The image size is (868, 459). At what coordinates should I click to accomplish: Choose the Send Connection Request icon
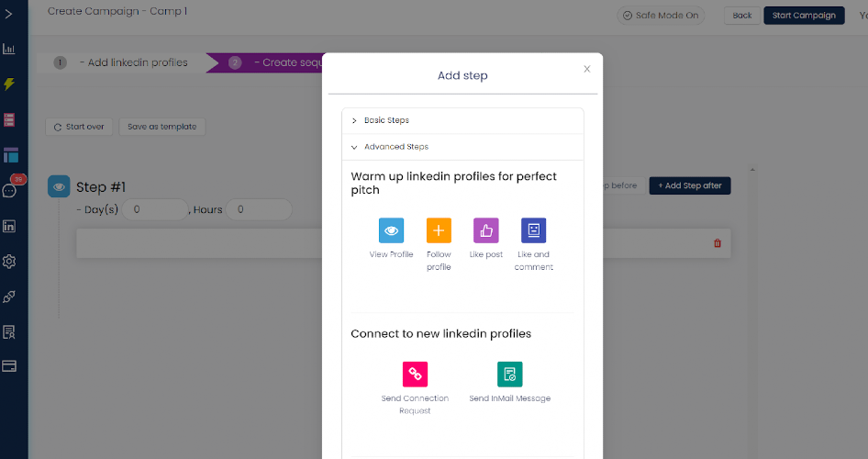coord(415,375)
